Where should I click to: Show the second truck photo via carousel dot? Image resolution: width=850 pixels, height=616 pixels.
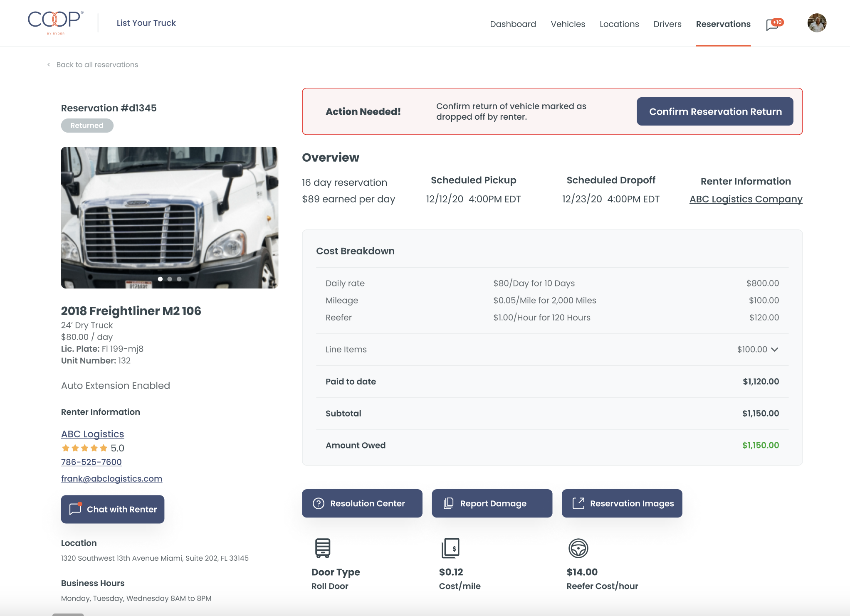[x=170, y=279]
